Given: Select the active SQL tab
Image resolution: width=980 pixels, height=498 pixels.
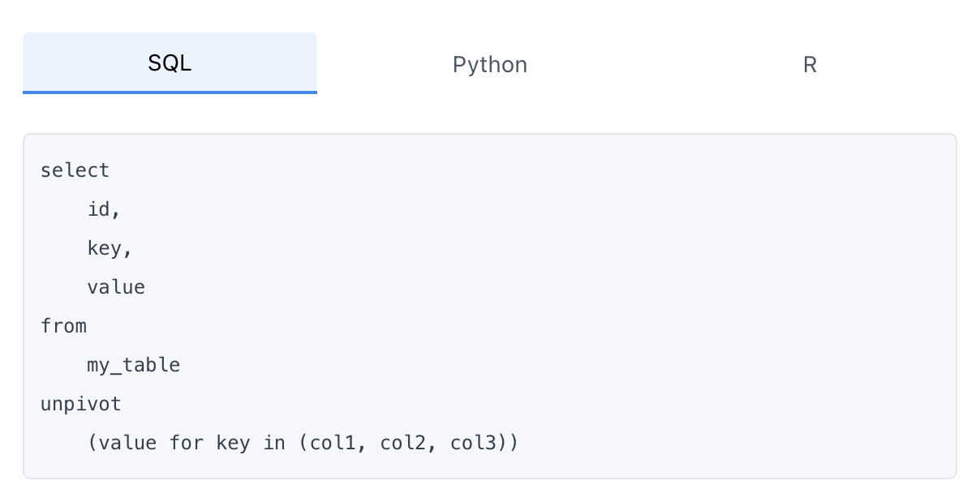Looking at the screenshot, I should point(170,63).
